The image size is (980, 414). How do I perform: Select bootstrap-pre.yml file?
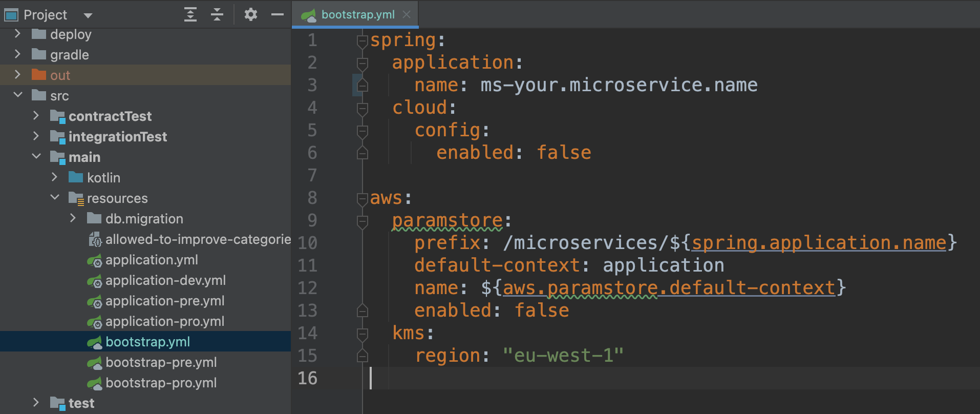click(x=161, y=362)
